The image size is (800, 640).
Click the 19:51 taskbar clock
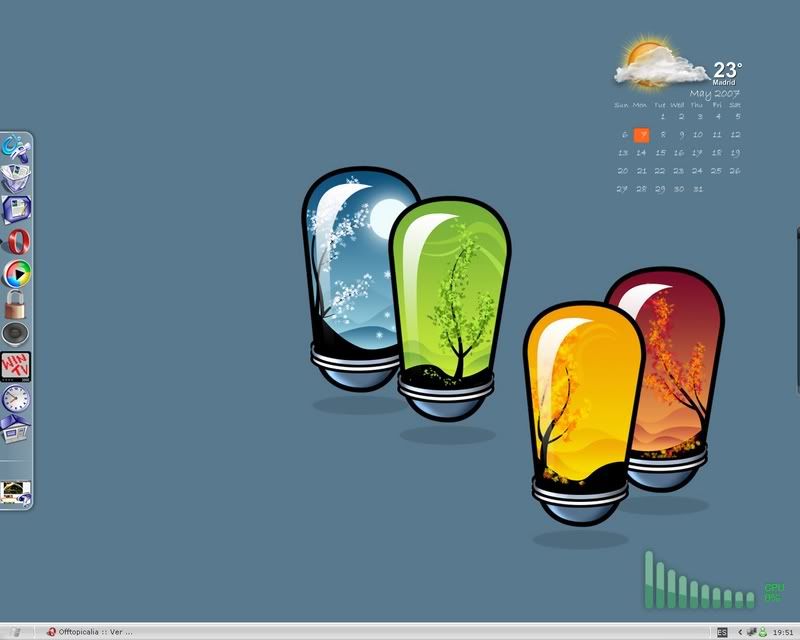tap(782, 632)
